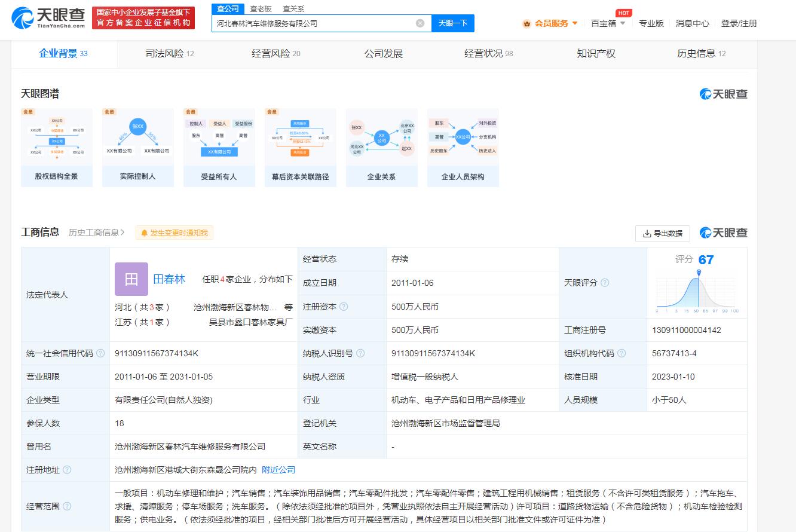Open the 幕后资本关联路径 diagram thumbnail

click(x=301, y=148)
